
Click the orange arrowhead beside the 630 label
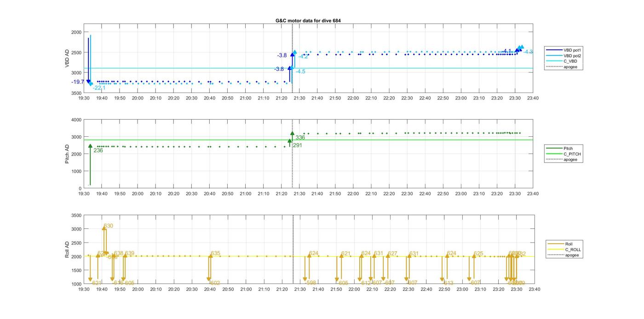pos(104,228)
